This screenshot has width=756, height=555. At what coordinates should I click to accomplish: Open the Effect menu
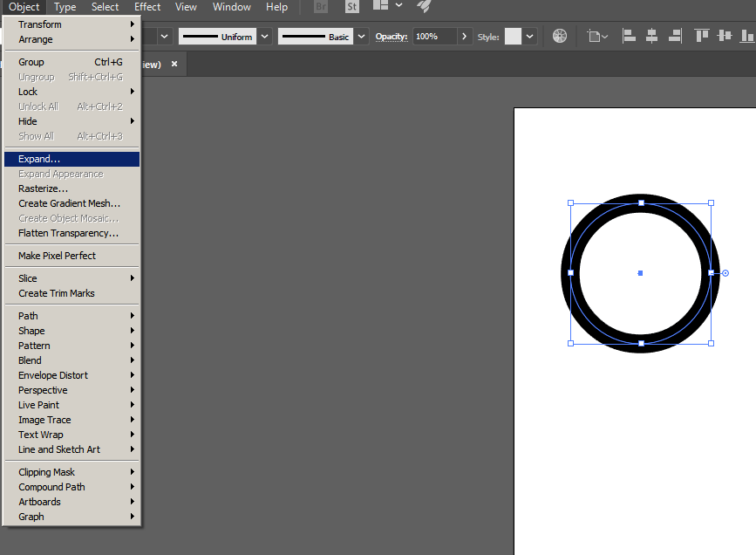pyautogui.click(x=147, y=7)
